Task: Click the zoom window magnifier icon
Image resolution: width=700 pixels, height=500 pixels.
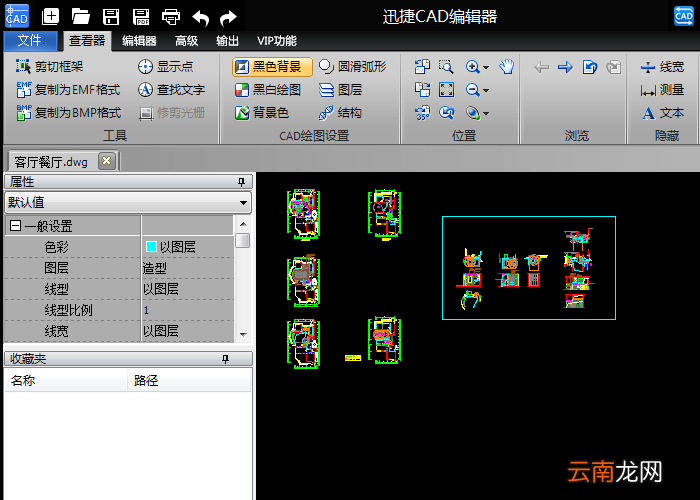Action: click(446, 67)
